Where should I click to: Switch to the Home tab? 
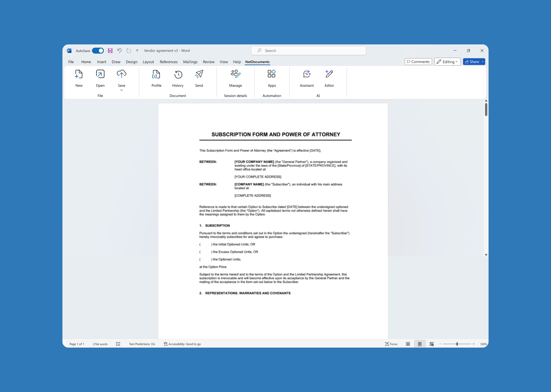[86, 62]
